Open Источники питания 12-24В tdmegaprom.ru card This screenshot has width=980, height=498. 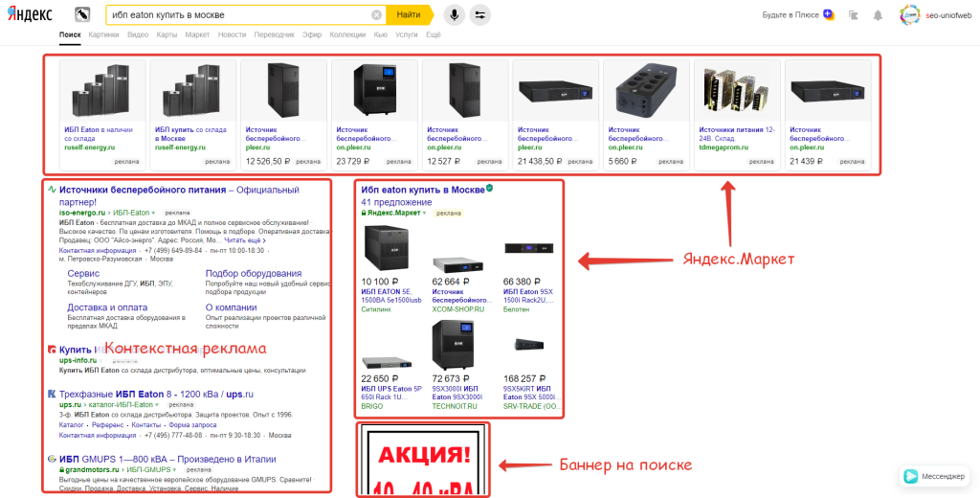pyautogui.click(x=738, y=115)
